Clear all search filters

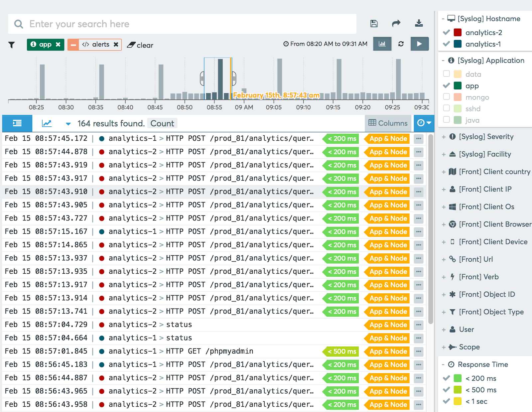click(140, 45)
